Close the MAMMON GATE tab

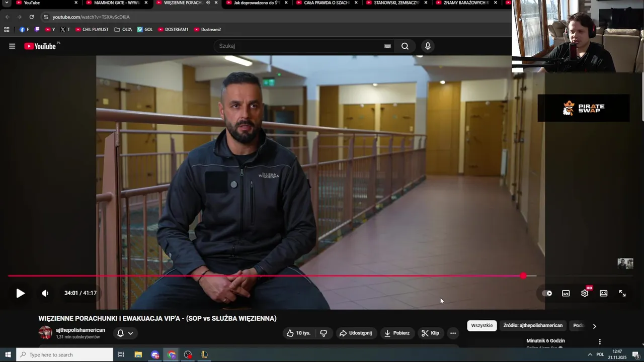146,3
